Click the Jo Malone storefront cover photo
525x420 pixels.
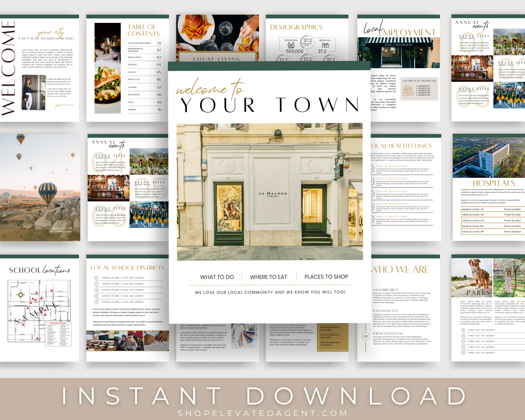coord(270,192)
